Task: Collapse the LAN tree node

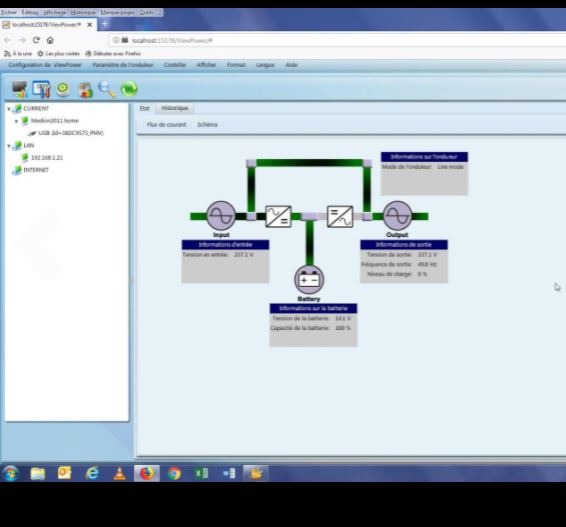Action: [x=9, y=146]
